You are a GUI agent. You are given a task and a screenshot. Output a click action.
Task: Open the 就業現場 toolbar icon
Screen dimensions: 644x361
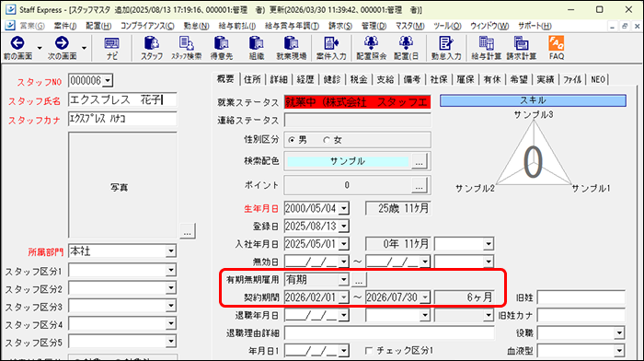pos(292,43)
